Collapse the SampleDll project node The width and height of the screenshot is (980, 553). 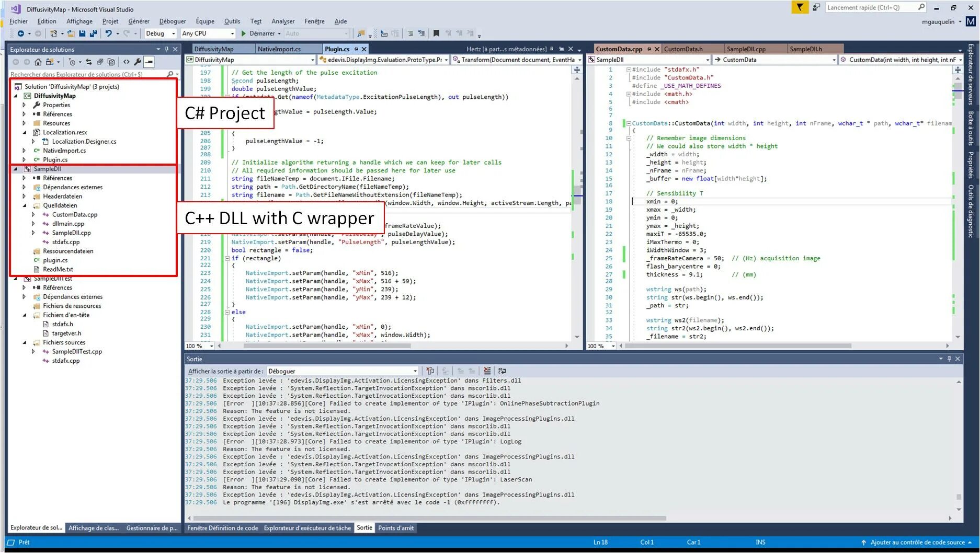(x=15, y=169)
